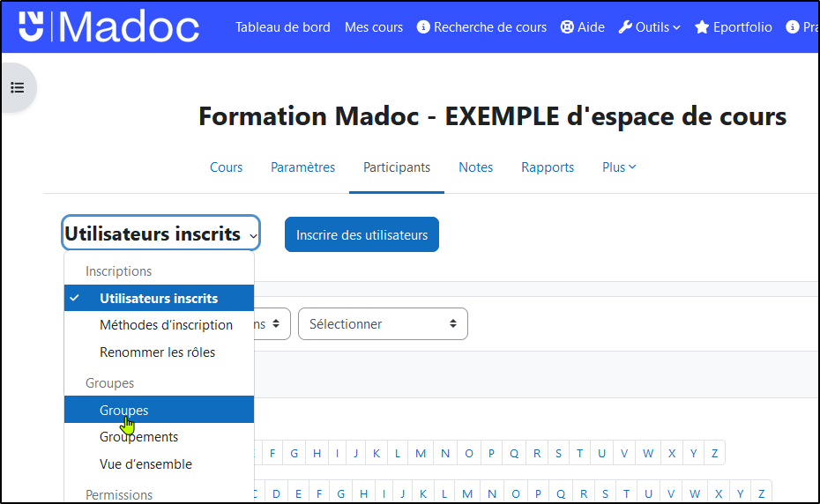The width and height of the screenshot is (820, 504).
Task: Select Renommer les rôles menu entry
Action: pos(159,352)
